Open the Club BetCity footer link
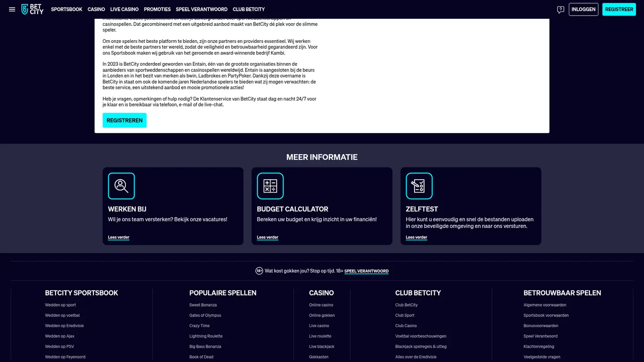 click(407, 305)
